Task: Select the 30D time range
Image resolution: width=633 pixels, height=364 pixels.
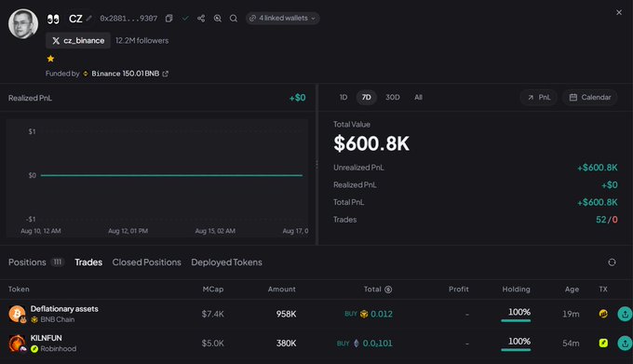Action: click(x=393, y=97)
